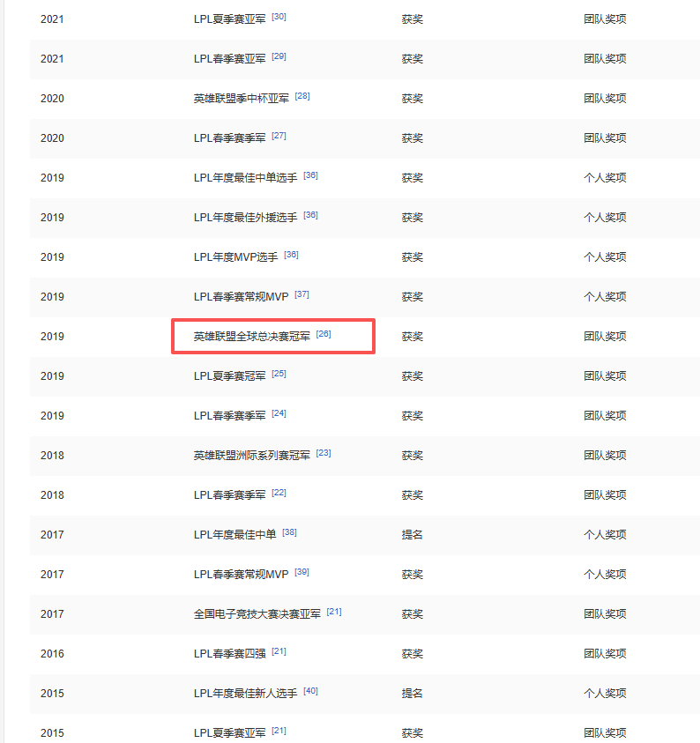This screenshot has width=700, height=743.
Task: Click the award name LPL年度MVP选手
Action: [x=235, y=257]
